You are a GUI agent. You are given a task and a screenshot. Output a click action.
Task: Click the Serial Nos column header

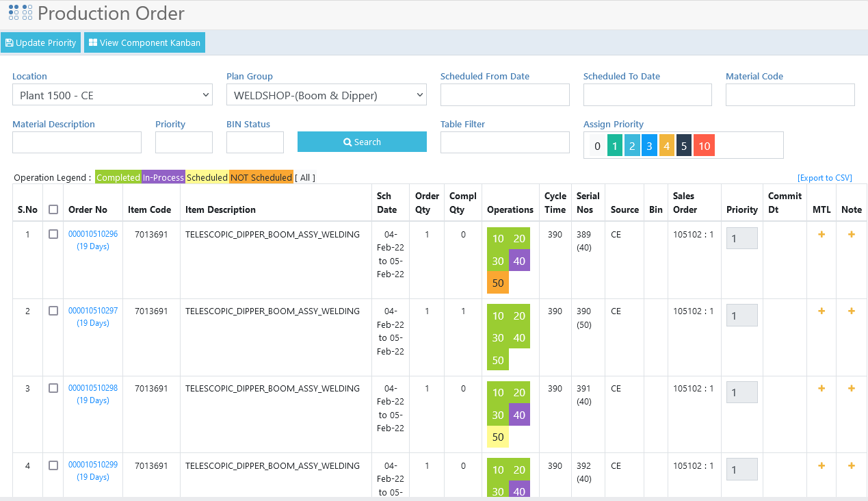(x=588, y=203)
